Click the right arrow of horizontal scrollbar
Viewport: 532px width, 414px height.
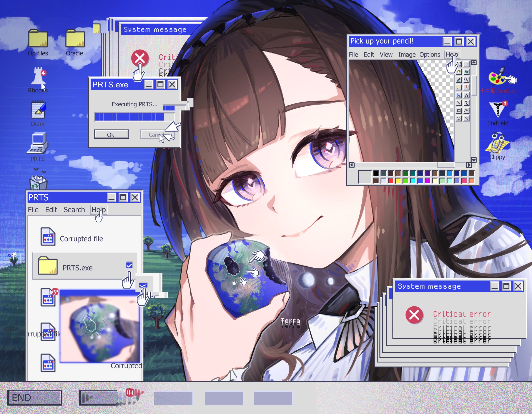coord(469,165)
